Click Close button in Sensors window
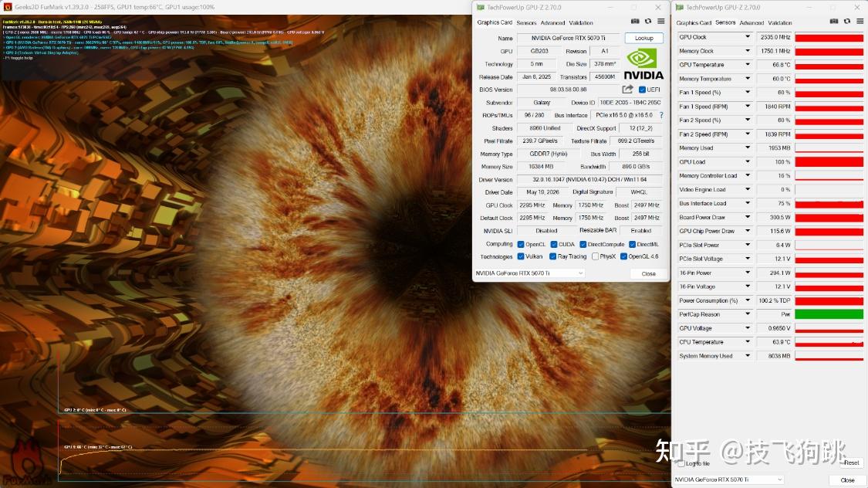 (847, 480)
